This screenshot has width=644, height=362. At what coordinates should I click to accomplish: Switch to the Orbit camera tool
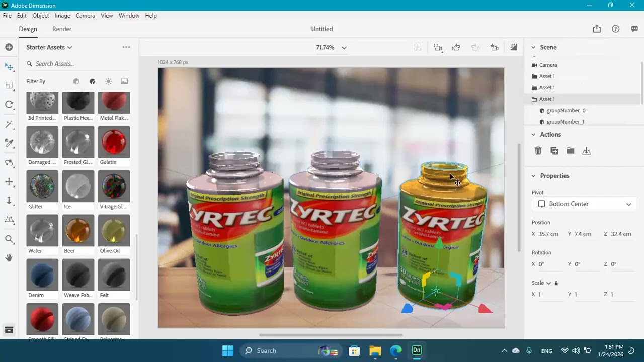point(9,162)
